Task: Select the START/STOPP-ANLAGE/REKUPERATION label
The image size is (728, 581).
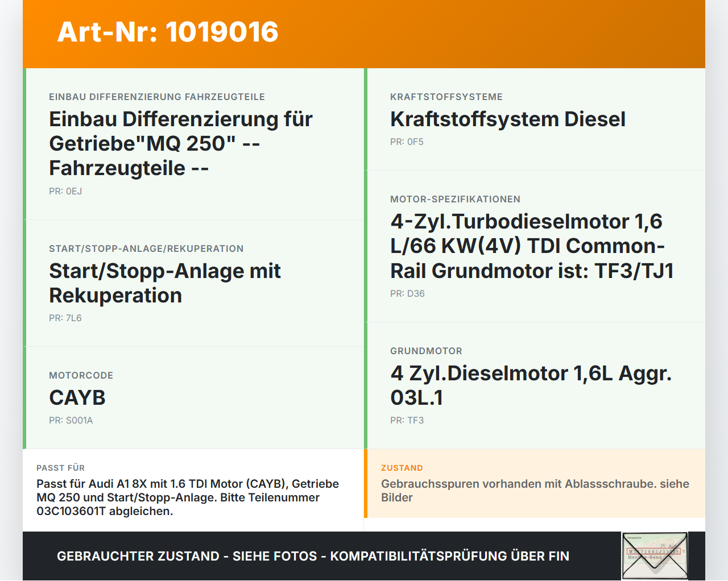Action: (x=146, y=248)
